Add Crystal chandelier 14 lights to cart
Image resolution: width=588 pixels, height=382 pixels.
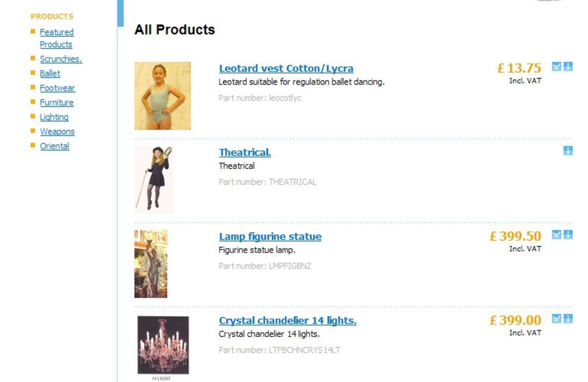tap(556, 319)
